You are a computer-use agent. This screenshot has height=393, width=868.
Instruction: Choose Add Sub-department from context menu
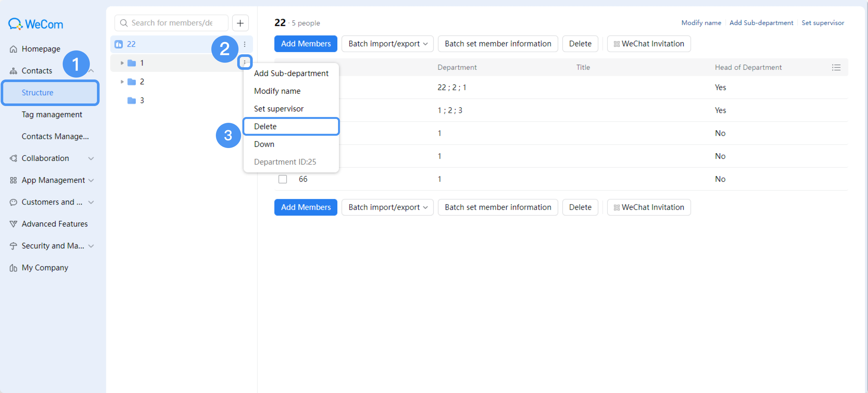point(291,73)
